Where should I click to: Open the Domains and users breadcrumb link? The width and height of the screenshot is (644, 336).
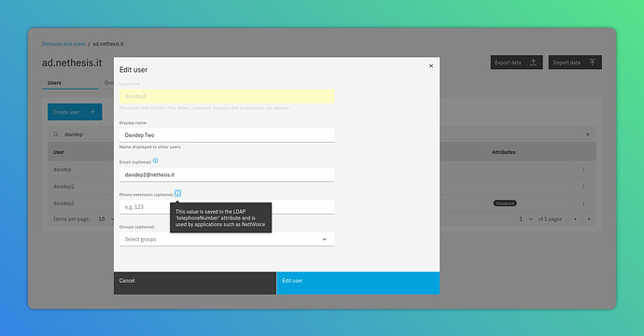click(63, 44)
